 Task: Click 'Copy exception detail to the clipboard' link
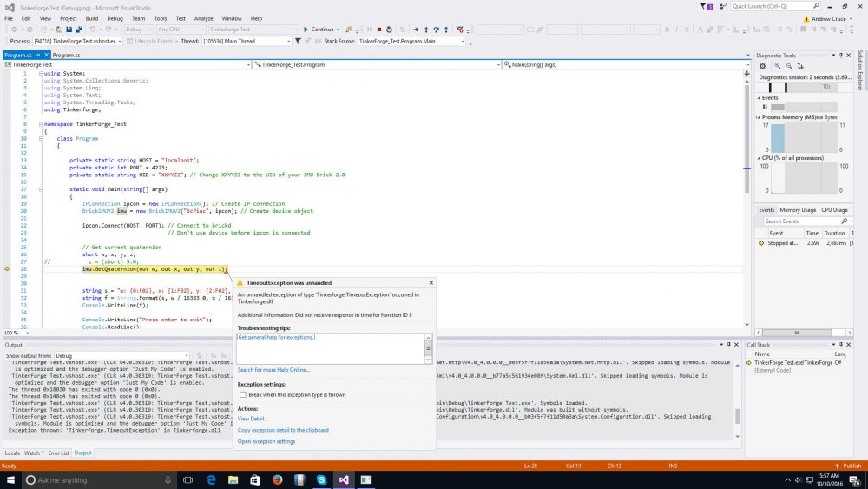[283, 430]
